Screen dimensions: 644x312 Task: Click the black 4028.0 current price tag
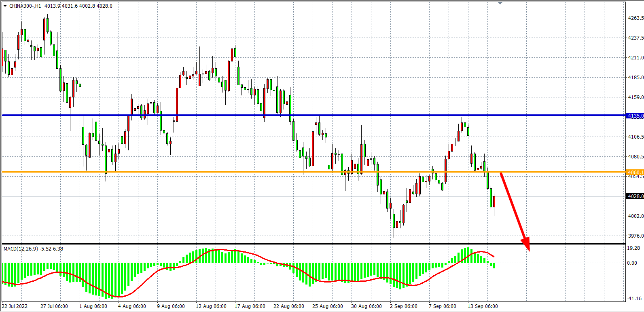click(x=635, y=196)
